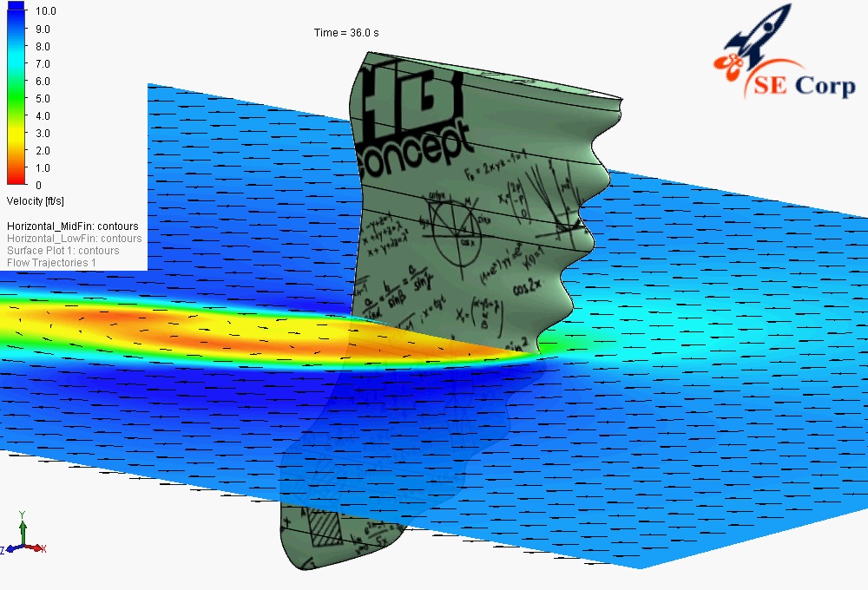Click the 10.0 maximum value on the legend
The height and width of the screenshot is (590, 868).
[x=45, y=12]
